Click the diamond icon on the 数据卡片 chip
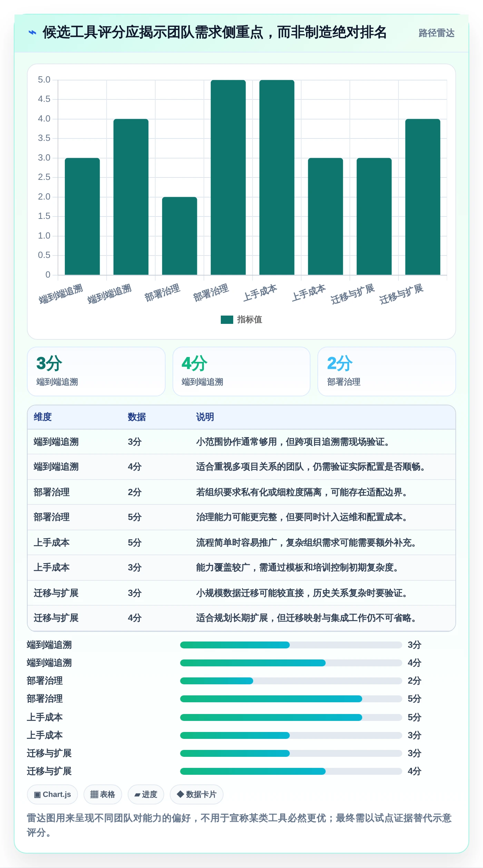 180,794
